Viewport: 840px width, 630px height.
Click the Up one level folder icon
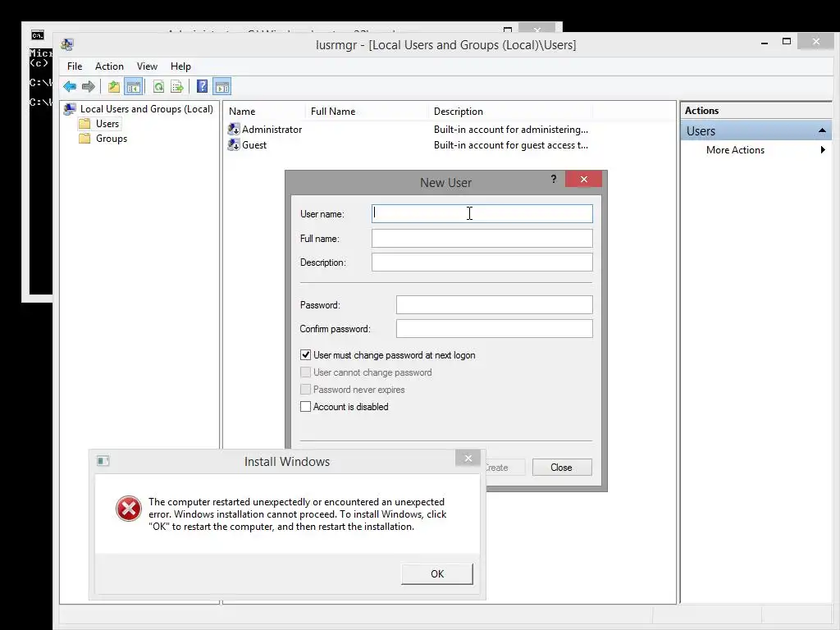[113, 86]
